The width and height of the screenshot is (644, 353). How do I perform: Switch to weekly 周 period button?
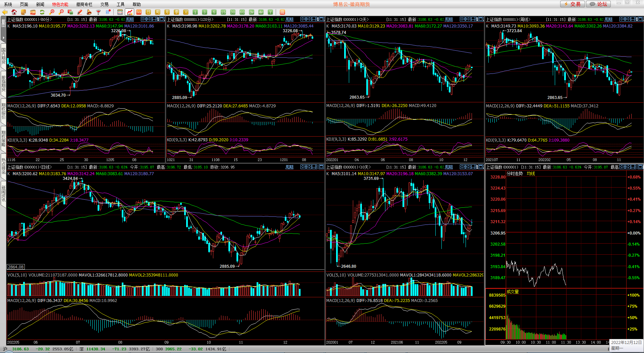(x=158, y=12)
